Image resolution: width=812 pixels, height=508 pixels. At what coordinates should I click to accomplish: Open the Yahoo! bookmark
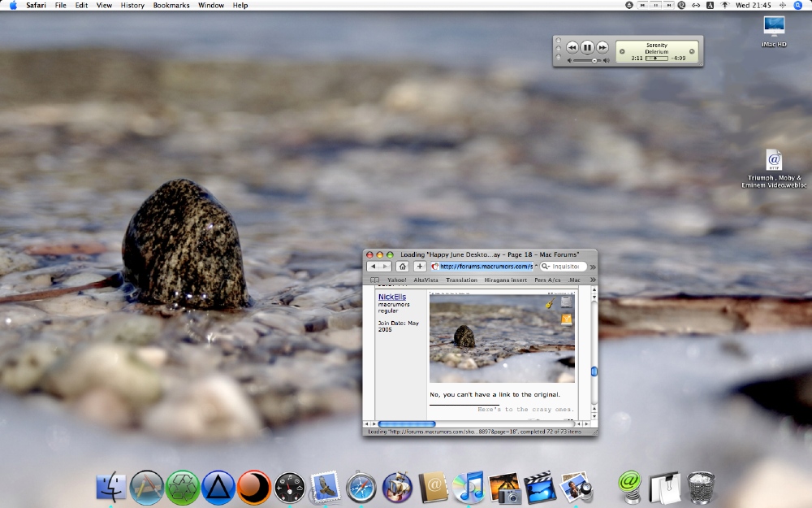click(397, 280)
